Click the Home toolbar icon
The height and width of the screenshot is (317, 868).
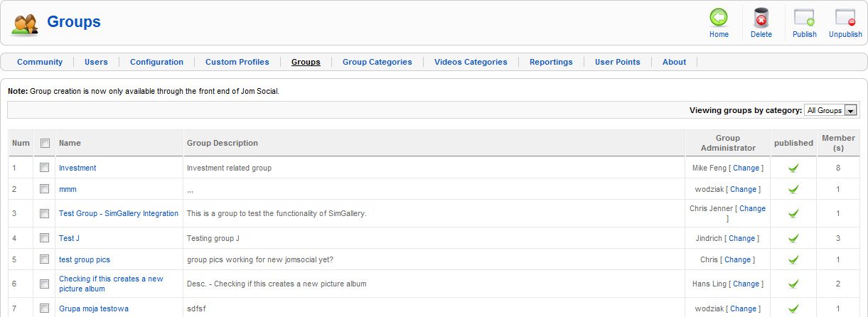[719, 17]
